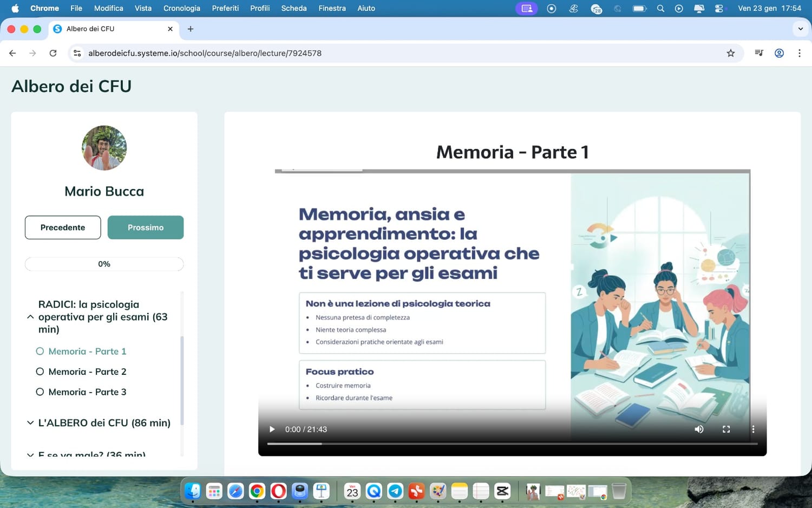Open the Preferiti menu
The width and height of the screenshot is (812, 508).
coord(225,8)
